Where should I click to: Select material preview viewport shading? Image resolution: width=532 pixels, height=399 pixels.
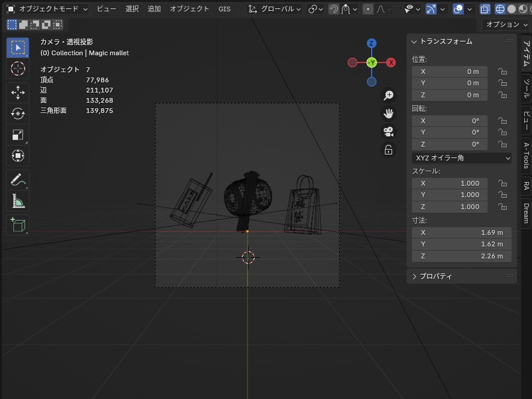523,9
